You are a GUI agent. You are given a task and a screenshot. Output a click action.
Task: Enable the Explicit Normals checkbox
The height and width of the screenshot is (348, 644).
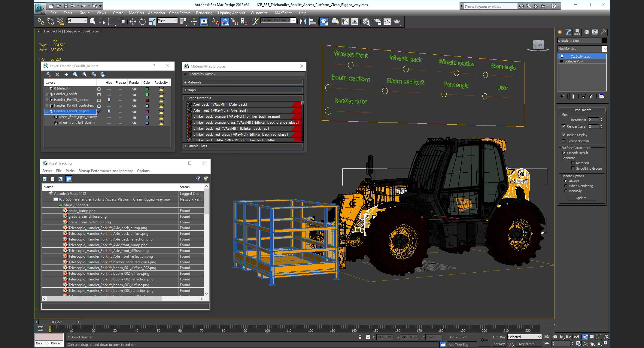tap(564, 141)
